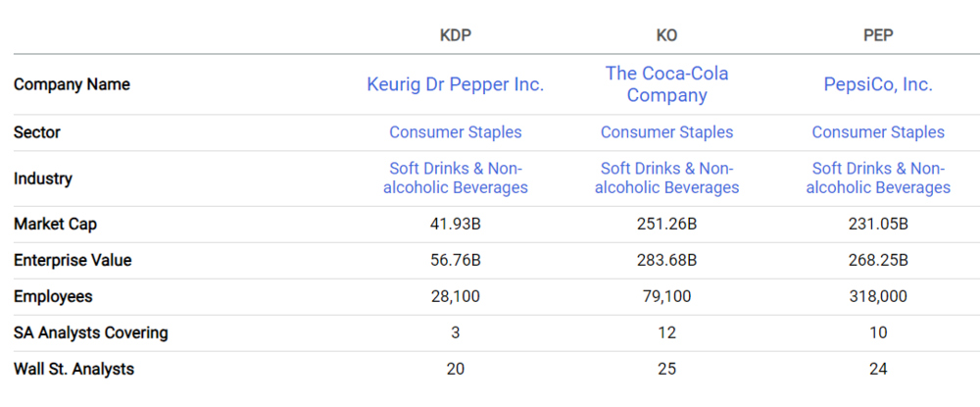Screen dimensions: 980x407
Task: Select the Wall St. Analysts label
Action: (x=74, y=369)
